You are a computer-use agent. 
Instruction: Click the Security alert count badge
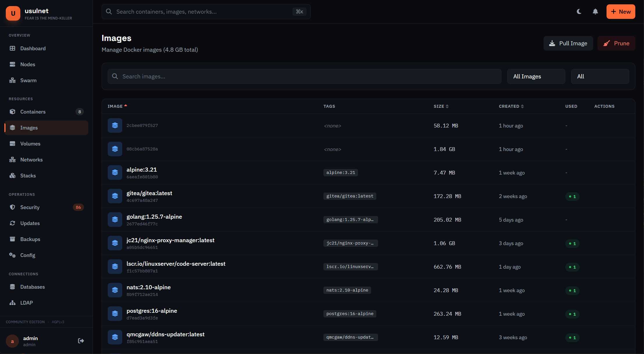[x=78, y=207]
